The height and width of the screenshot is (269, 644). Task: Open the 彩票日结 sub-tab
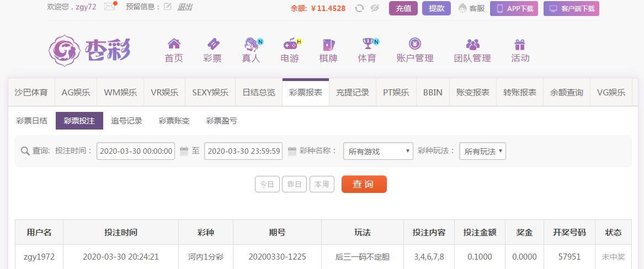[x=31, y=121]
